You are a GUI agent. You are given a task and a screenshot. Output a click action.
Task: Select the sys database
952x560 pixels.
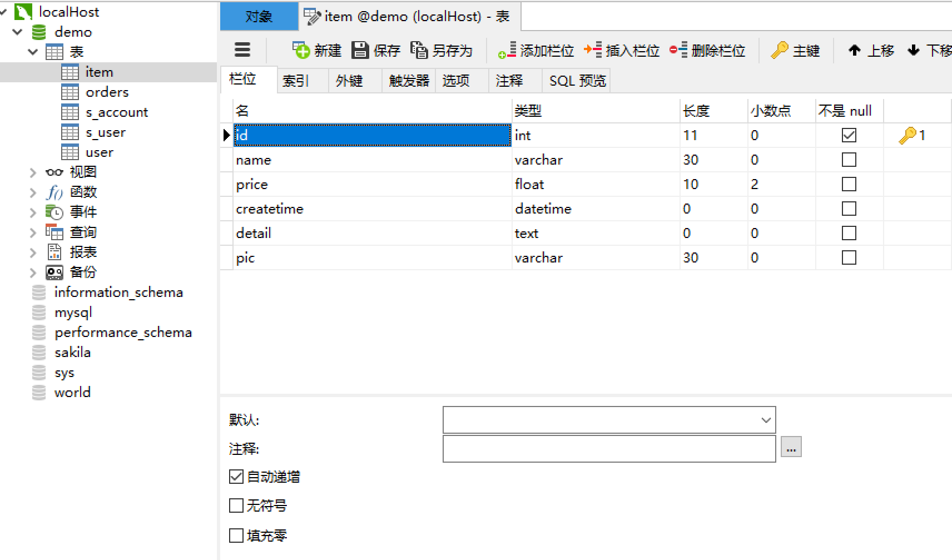pos(64,372)
